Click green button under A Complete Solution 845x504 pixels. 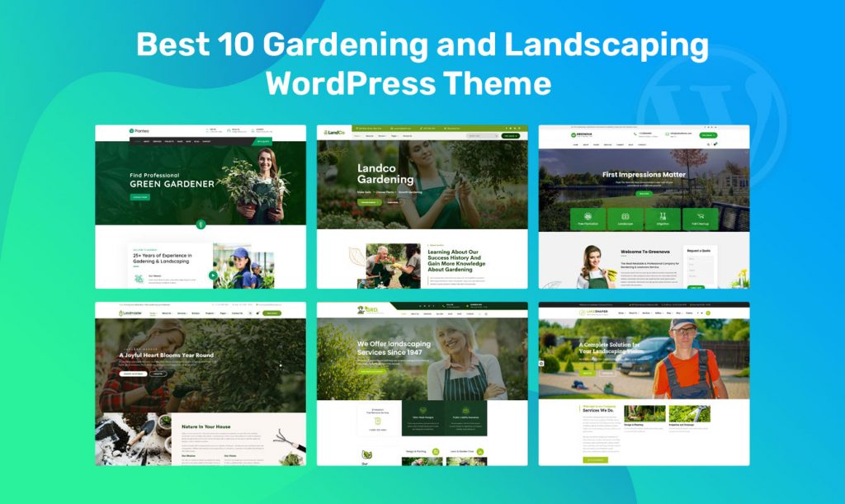tap(587, 373)
